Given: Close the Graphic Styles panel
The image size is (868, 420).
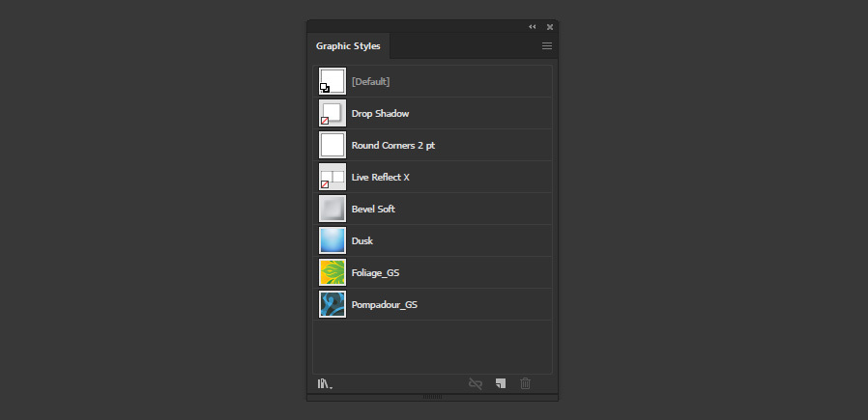Looking at the screenshot, I should [x=550, y=26].
